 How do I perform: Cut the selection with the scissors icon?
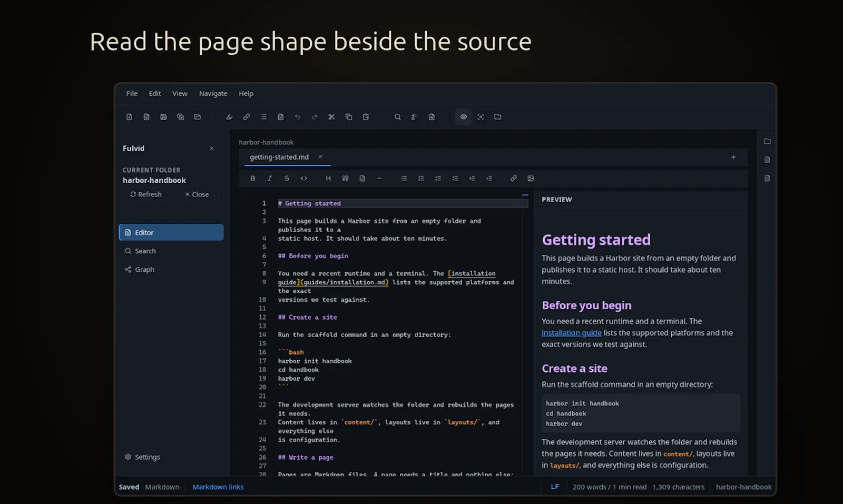[331, 117]
